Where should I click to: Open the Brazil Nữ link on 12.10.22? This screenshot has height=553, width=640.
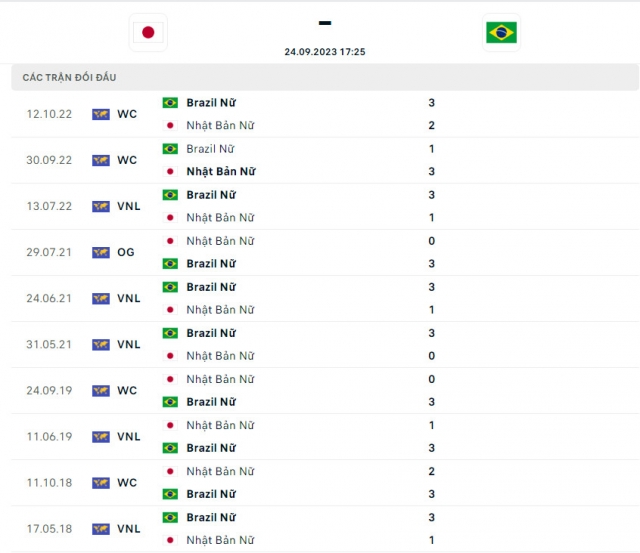point(211,103)
